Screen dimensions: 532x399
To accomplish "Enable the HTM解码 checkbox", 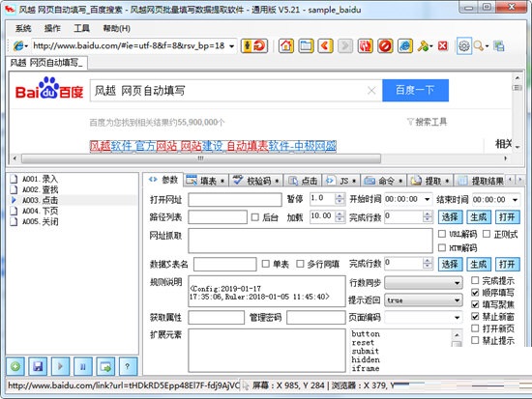I will point(442,248).
